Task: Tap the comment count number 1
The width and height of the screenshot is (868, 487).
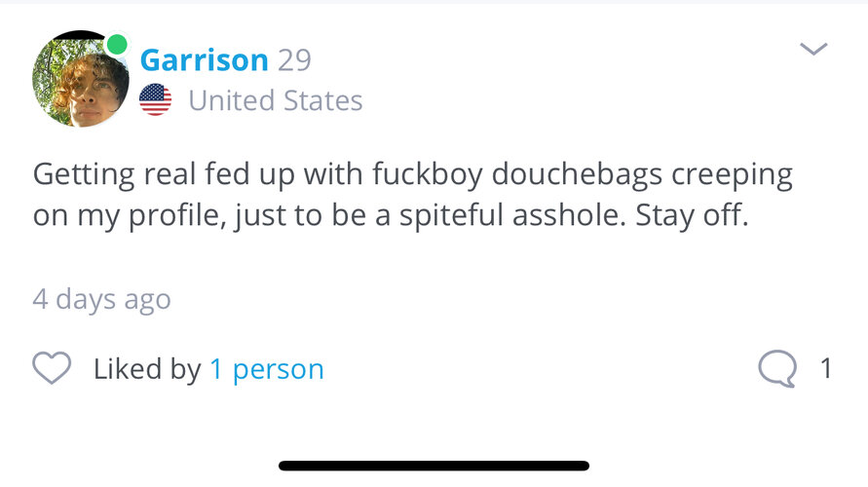Action: click(x=826, y=368)
